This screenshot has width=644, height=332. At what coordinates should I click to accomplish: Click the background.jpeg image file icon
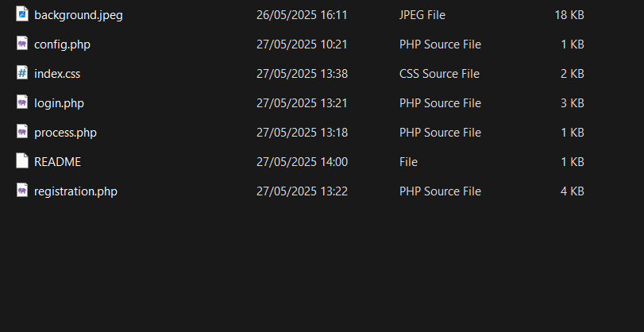point(22,14)
